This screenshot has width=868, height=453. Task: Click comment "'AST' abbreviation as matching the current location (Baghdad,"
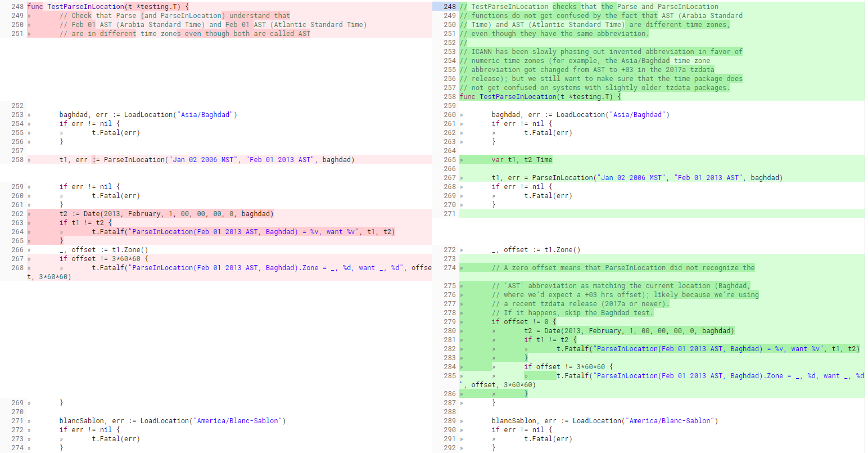(x=621, y=286)
